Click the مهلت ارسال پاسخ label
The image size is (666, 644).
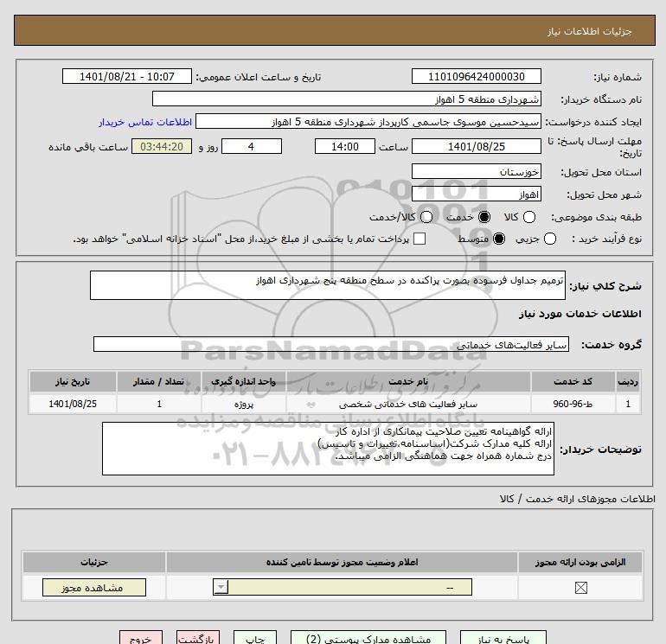(x=595, y=147)
